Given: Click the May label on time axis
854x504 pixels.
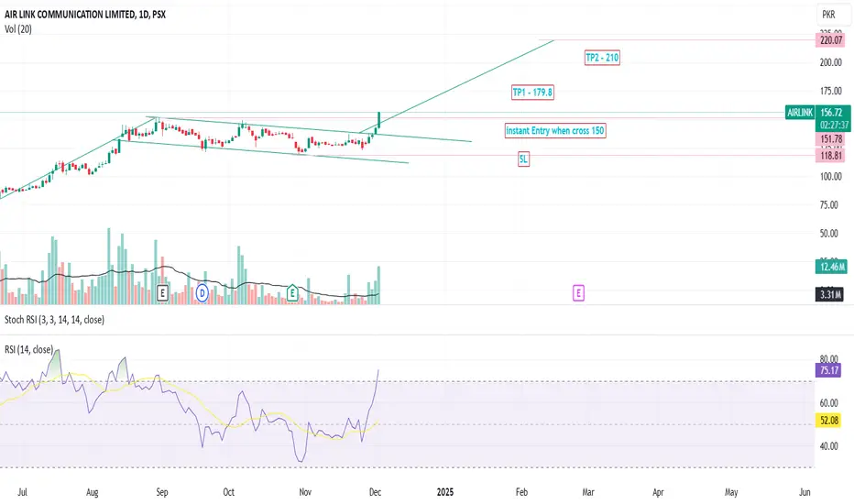Looking at the screenshot, I should click(731, 492).
